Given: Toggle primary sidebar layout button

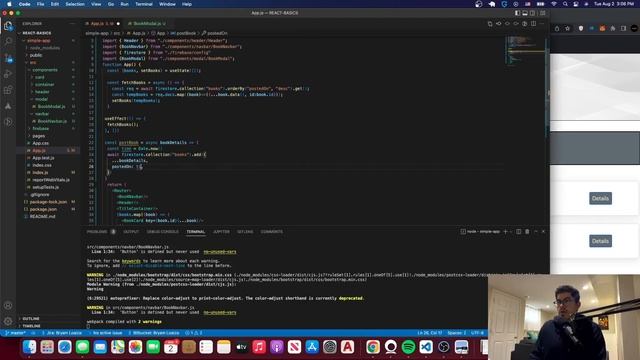Looking at the screenshot, I should (517, 13).
